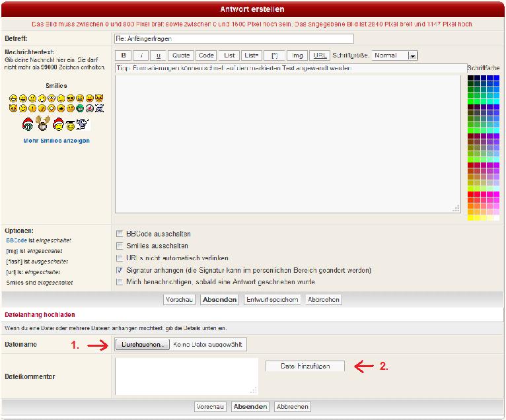Toggle bold formatting with B button
Screen dimensions: 506x420
(124, 55)
